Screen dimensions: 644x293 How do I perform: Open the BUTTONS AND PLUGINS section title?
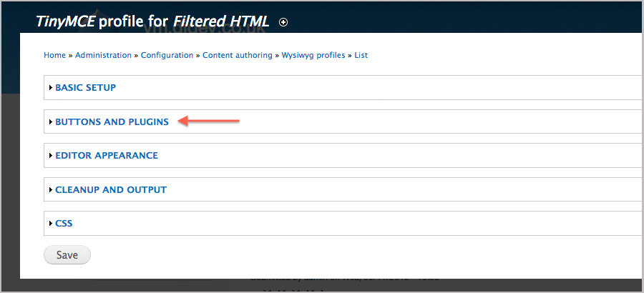click(x=112, y=122)
